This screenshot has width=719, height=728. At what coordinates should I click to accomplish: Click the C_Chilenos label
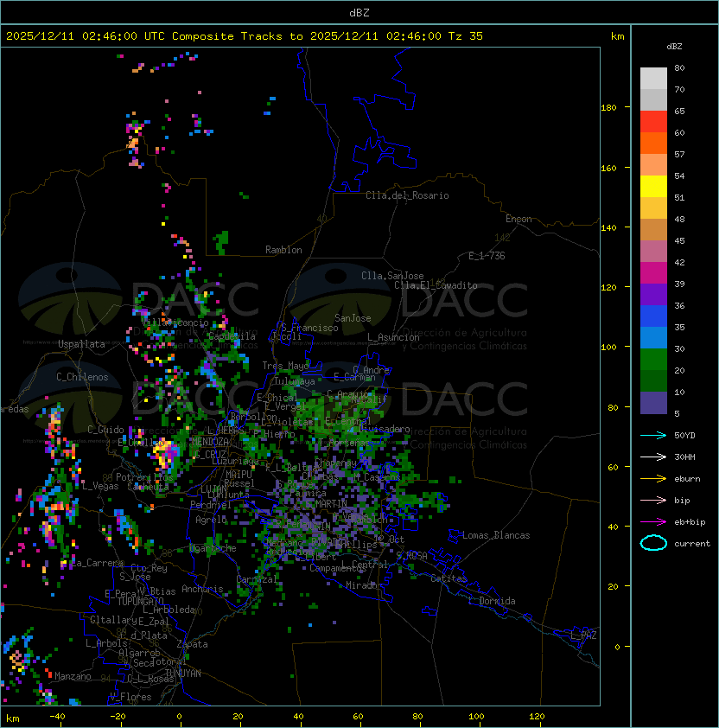point(82,377)
